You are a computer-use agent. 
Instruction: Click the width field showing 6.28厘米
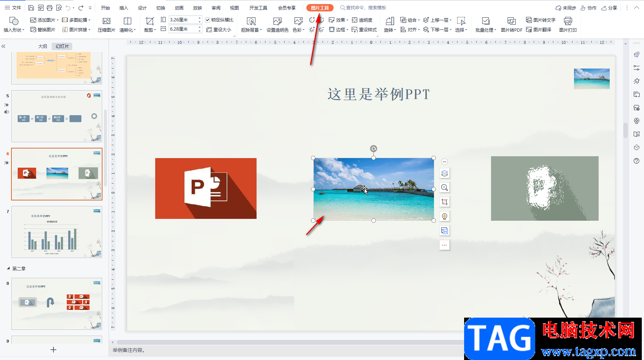[183, 29]
